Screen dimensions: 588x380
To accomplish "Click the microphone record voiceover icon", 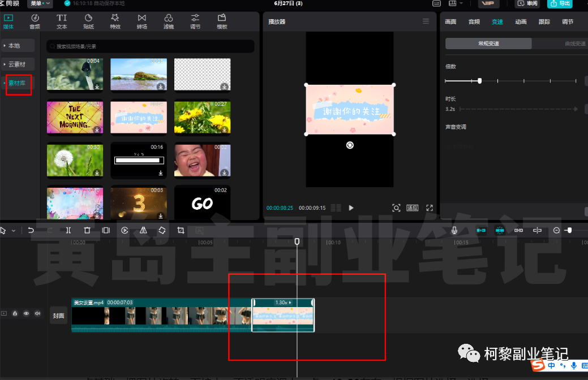I will pyautogui.click(x=454, y=230).
